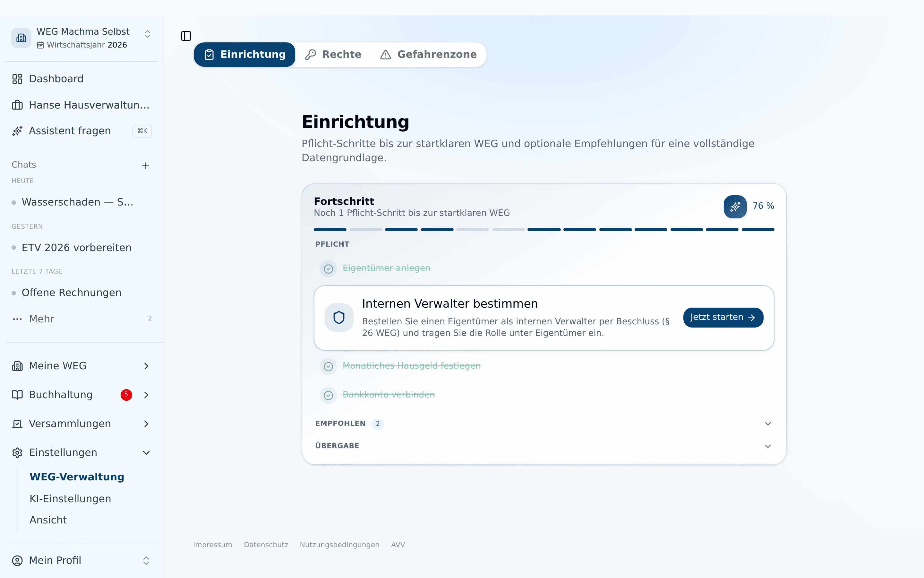Click the Einstellungen gear icon

17,453
